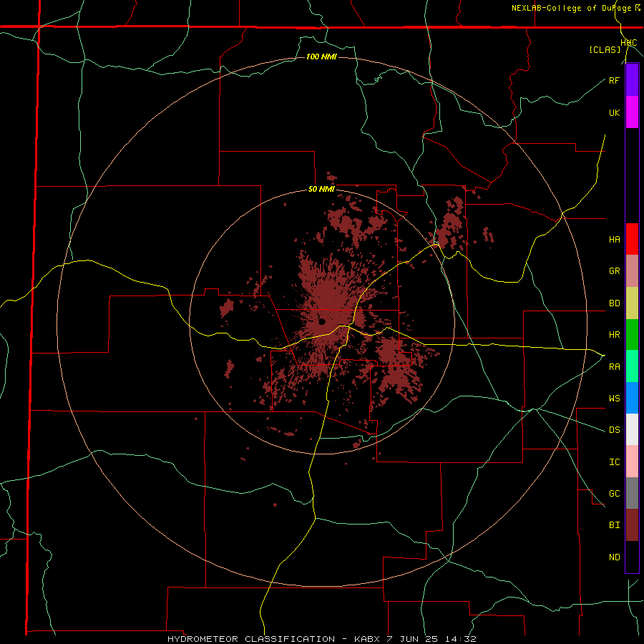Click the 100 NMI range ring label
644x644 pixels.
pos(321,57)
